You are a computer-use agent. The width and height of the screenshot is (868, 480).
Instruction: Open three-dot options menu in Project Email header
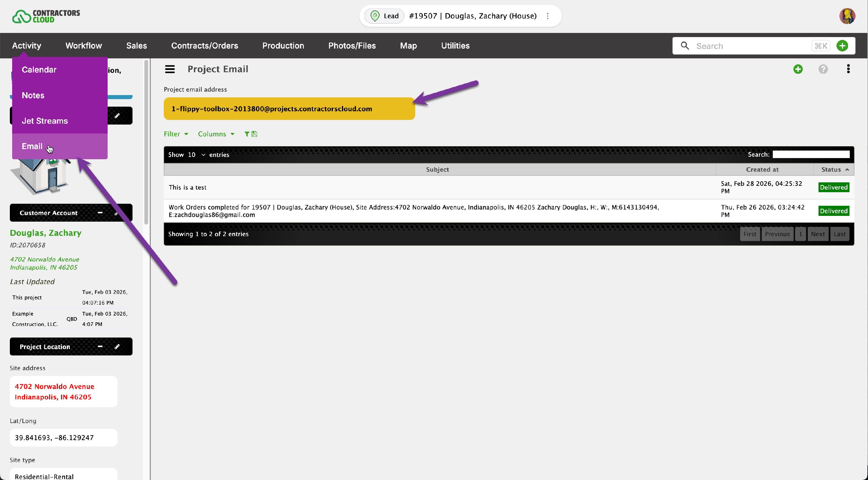[x=848, y=69]
